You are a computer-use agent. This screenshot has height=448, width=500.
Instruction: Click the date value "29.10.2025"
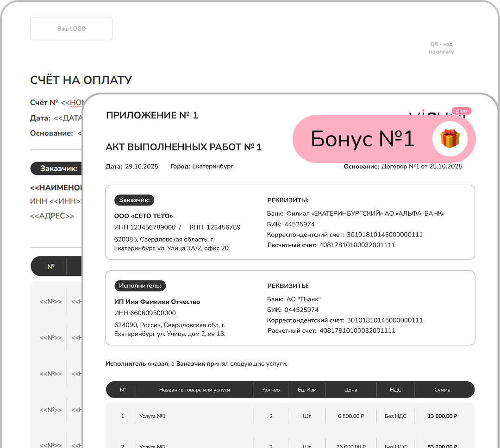point(141,167)
